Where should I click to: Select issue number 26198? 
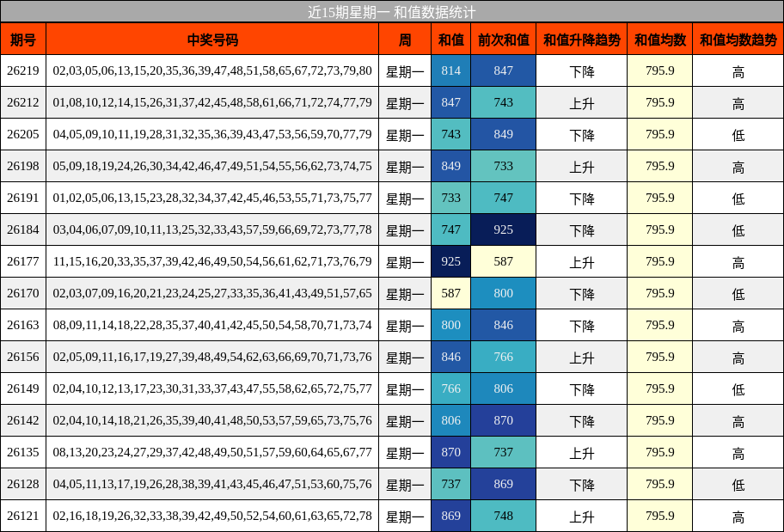tap(23, 166)
